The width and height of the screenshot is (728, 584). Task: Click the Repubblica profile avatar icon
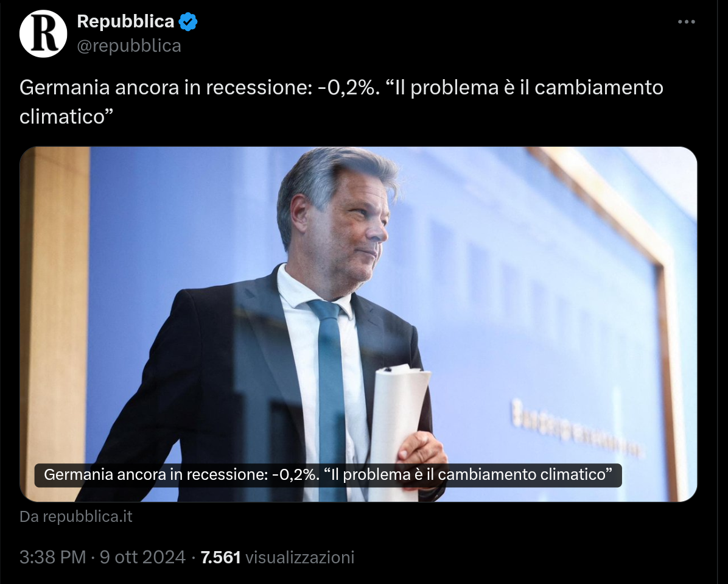click(43, 33)
